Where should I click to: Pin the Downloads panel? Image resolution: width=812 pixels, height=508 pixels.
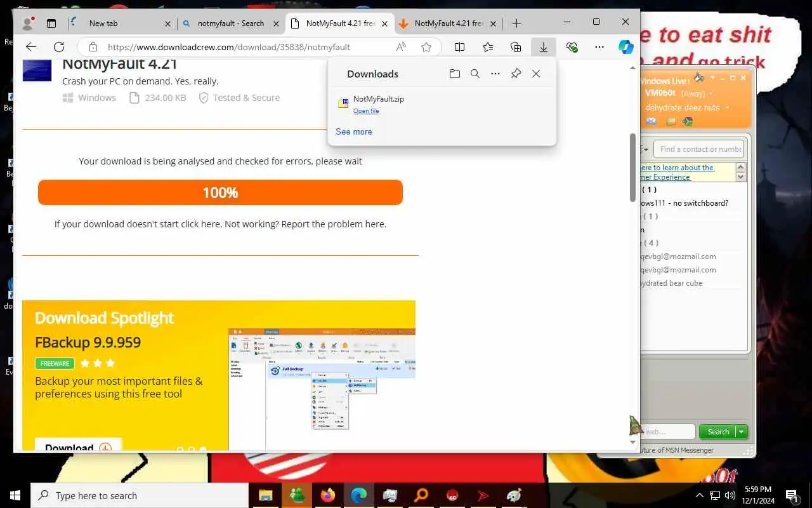click(x=516, y=74)
